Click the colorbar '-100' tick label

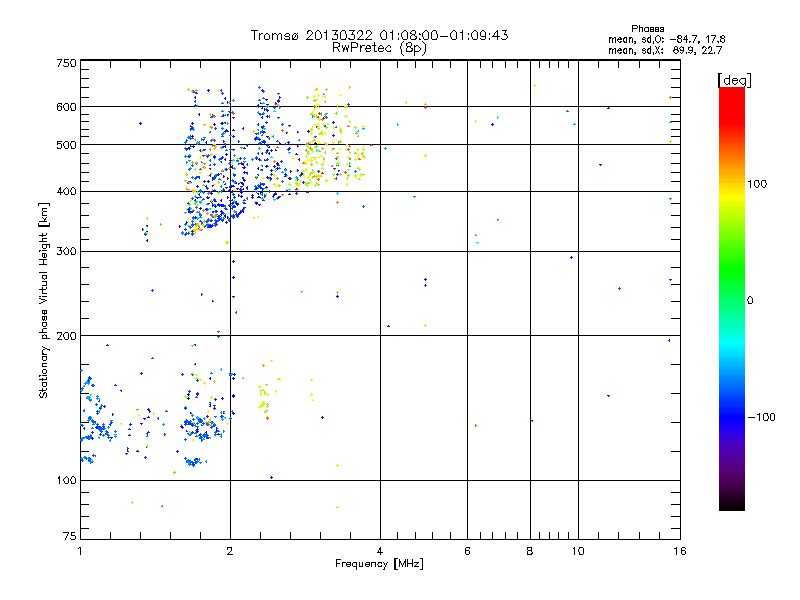[x=761, y=417]
